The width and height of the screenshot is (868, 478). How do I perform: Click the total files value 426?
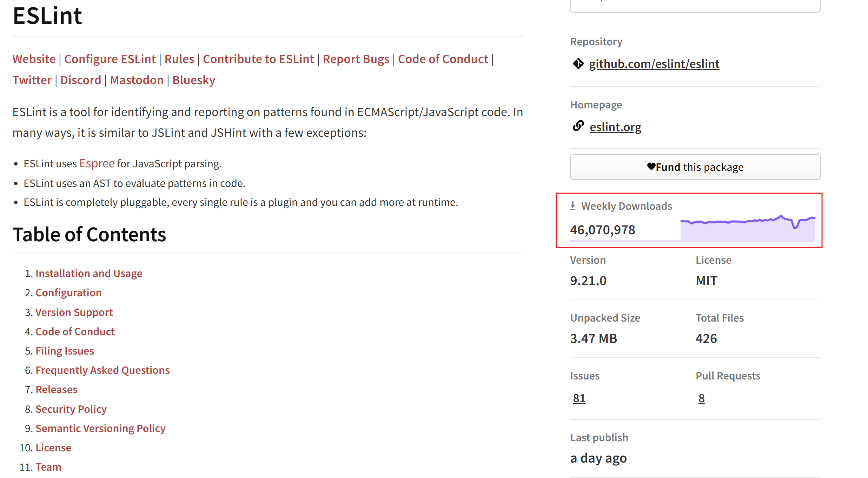pos(706,338)
